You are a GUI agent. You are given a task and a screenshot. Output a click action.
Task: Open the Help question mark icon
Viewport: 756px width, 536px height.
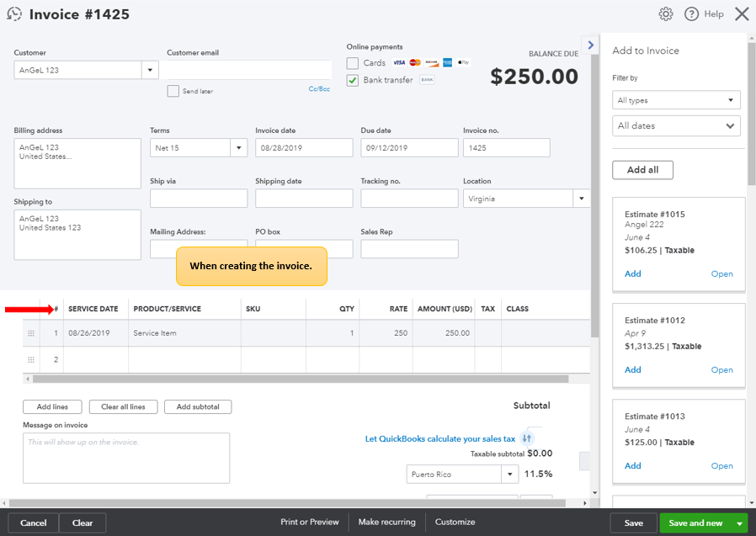tap(691, 14)
